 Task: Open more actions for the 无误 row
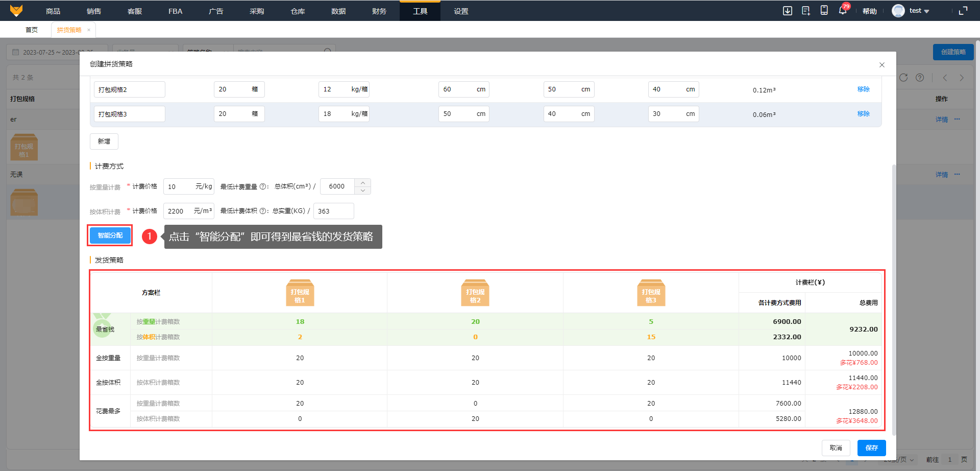[957, 174]
